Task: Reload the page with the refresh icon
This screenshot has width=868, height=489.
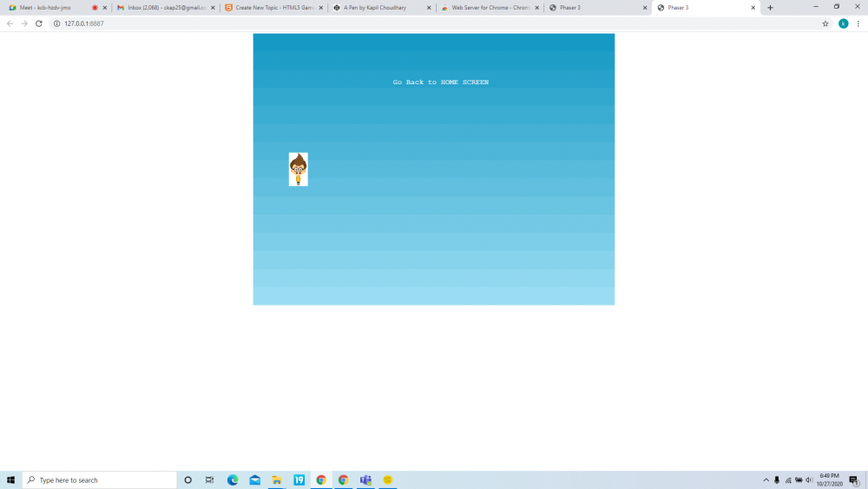Action: [x=39, y=23]
